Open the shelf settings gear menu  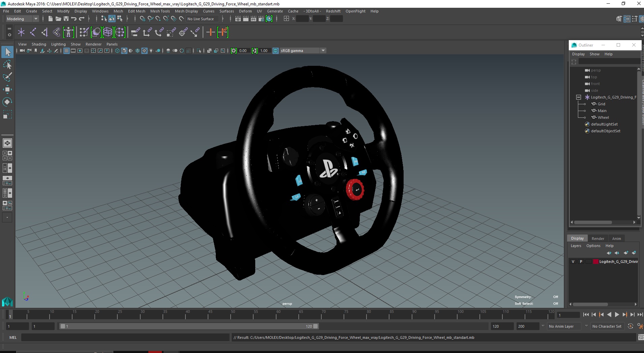tap(9, 34)
